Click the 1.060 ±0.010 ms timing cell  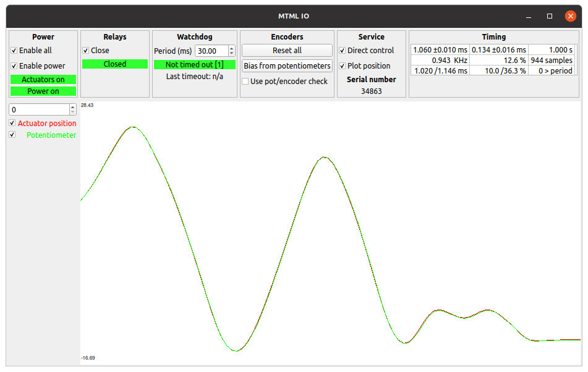coord(440,50)
